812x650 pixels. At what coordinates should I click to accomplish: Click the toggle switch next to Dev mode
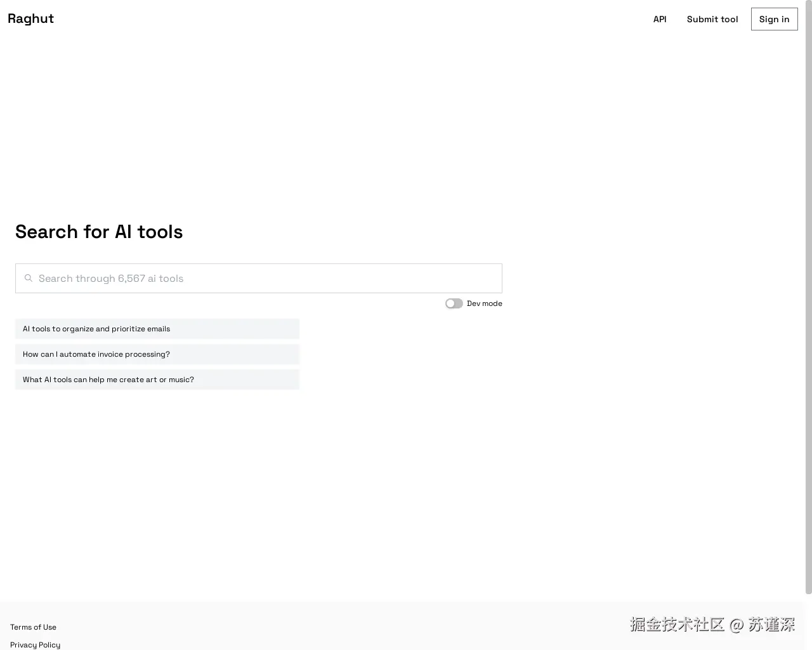point(454,303)
